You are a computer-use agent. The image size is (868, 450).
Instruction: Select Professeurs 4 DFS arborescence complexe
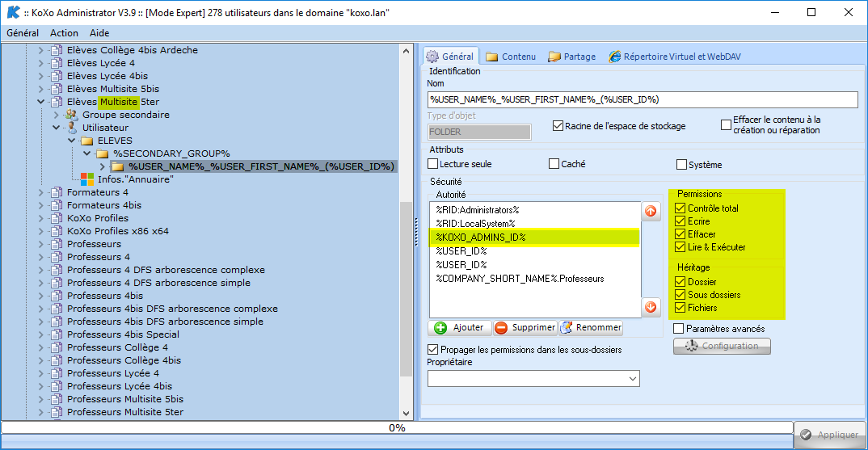tap(166, 270)
